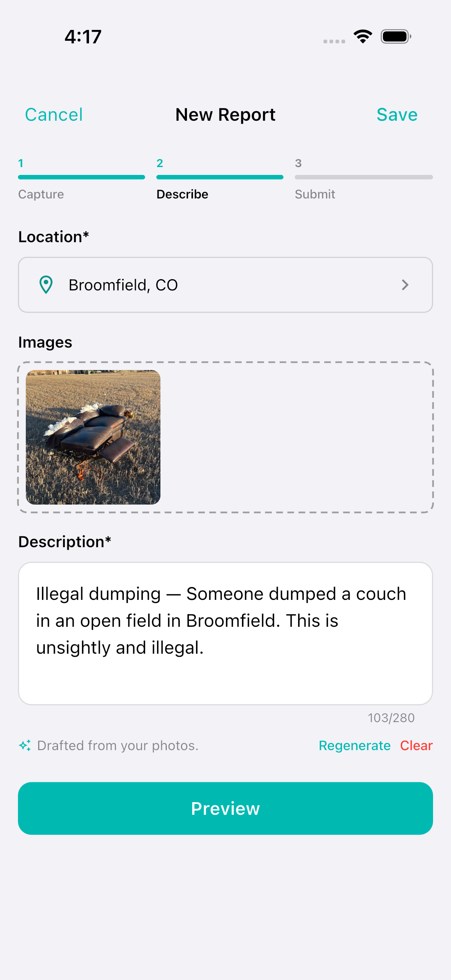
Task: Cancel the new report
Action: click(53, 114)
